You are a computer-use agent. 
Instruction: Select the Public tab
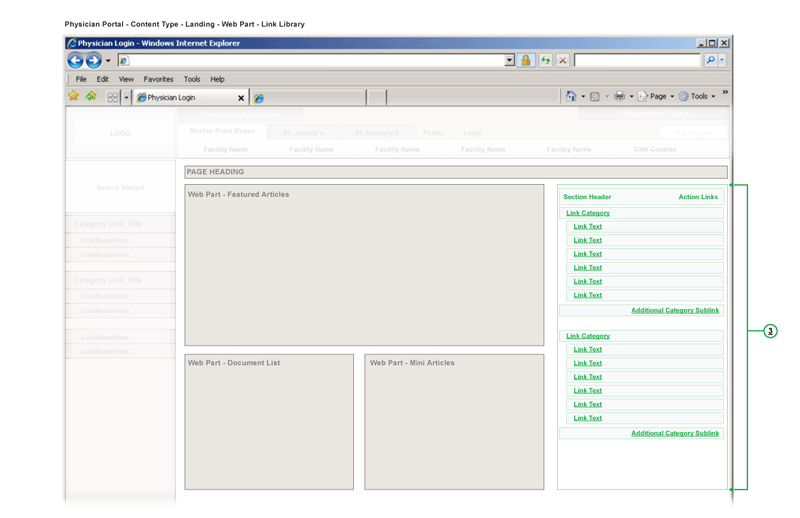coord(433,133)
